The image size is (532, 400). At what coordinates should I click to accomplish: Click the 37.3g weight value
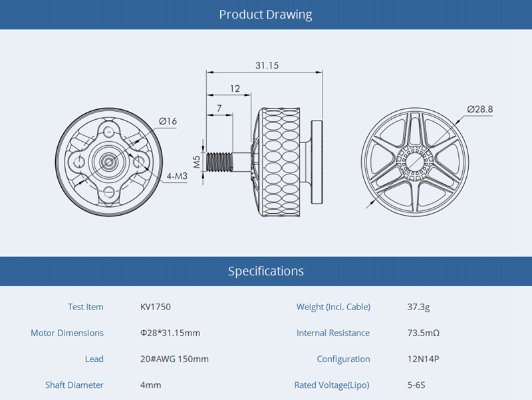(418, 307)
